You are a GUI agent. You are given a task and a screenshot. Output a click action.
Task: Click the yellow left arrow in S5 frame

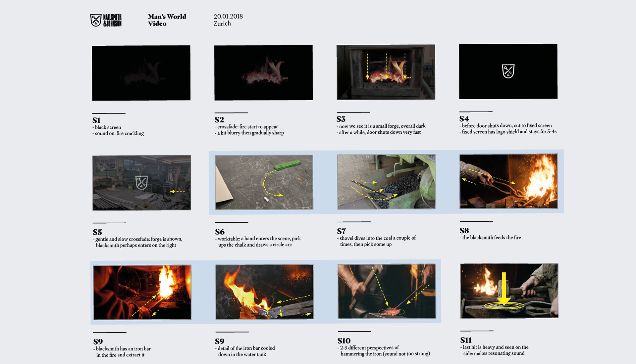tap(178, 192)
